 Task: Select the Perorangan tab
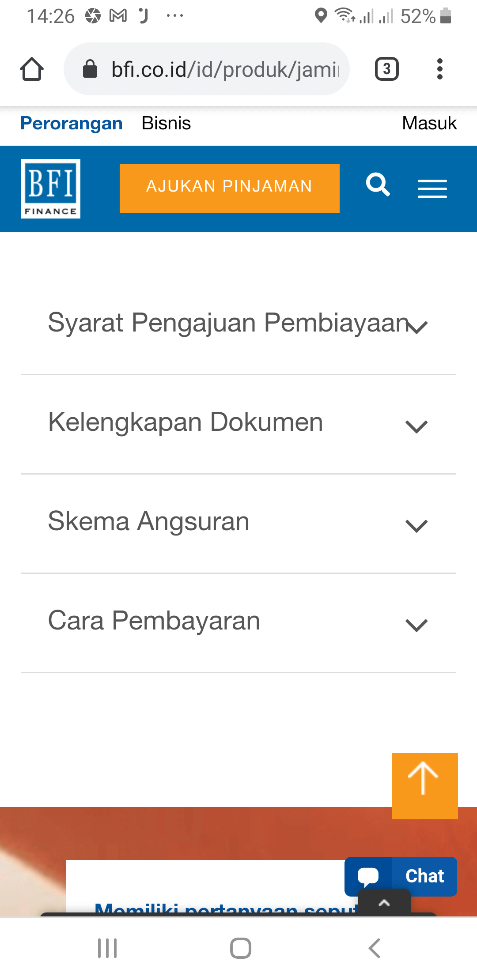71,123
